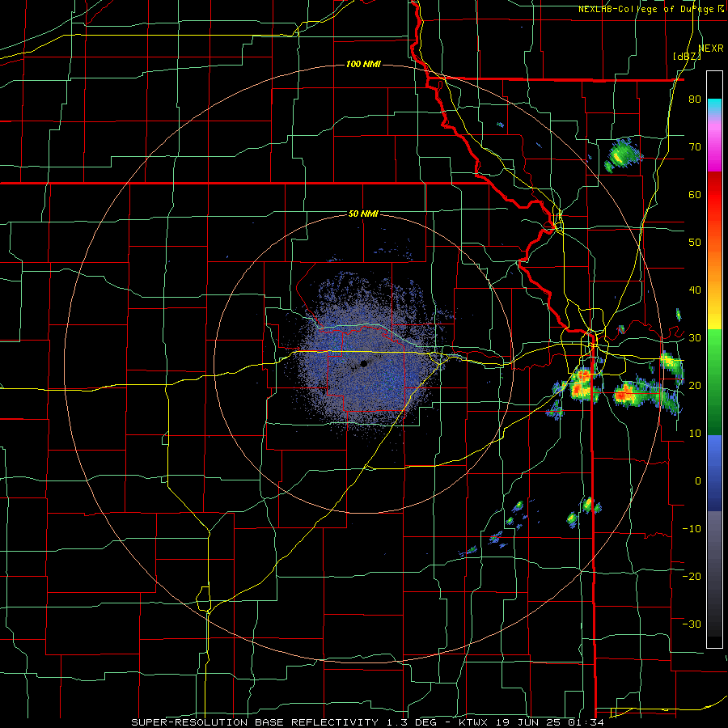Select the 40 dBZ scale value

[695, 290]
